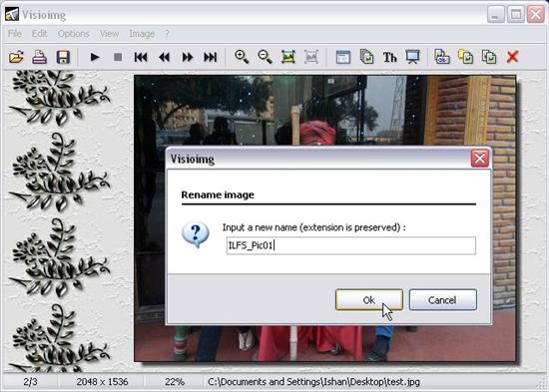The width and height of the screenshot is (549, 392).
Task: Click the stacked pages icon left of Th
Action: click(366, 57)
